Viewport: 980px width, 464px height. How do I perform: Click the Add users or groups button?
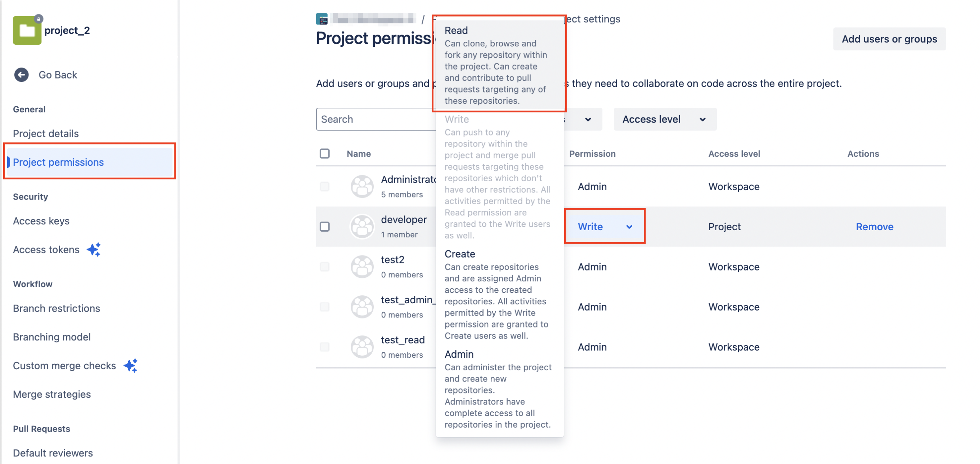coord(890,39)
